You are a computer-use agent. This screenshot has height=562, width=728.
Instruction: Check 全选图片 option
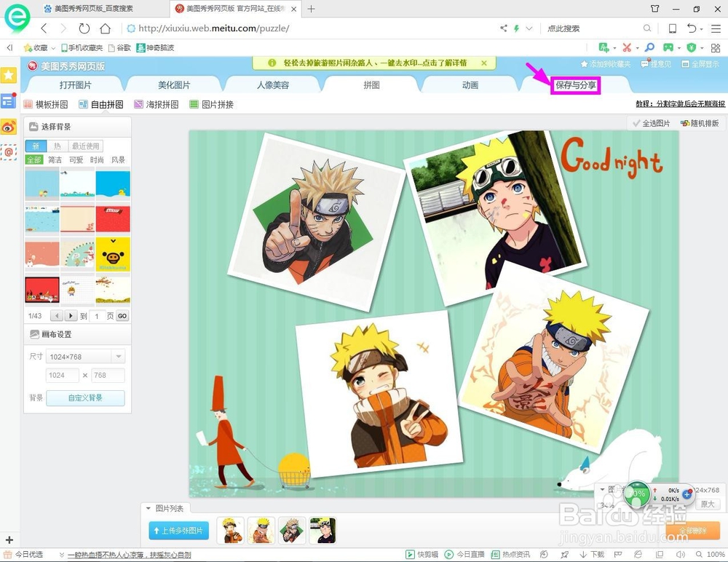[x=652, y=123]
